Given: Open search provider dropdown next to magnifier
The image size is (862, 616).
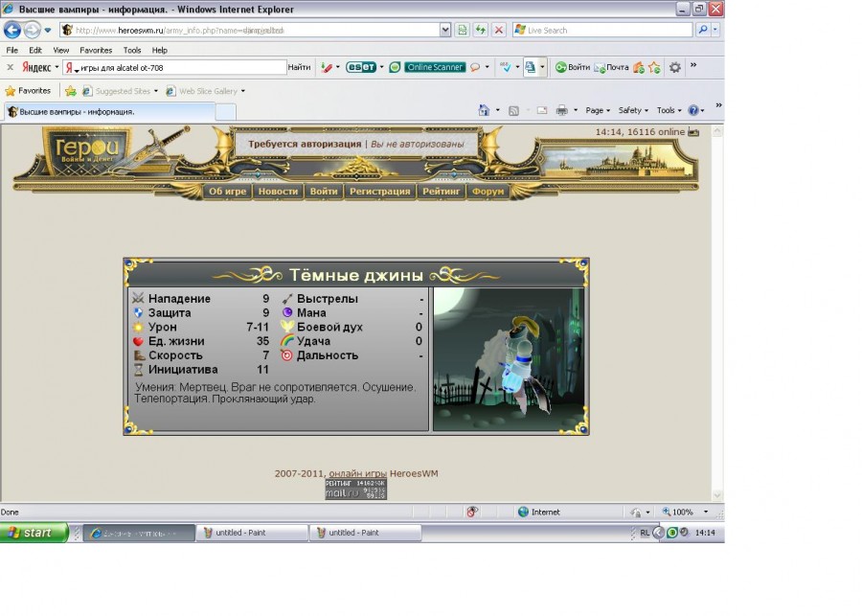Looking at the screenshot, I should pyautogui.click(x=715, y=31).
